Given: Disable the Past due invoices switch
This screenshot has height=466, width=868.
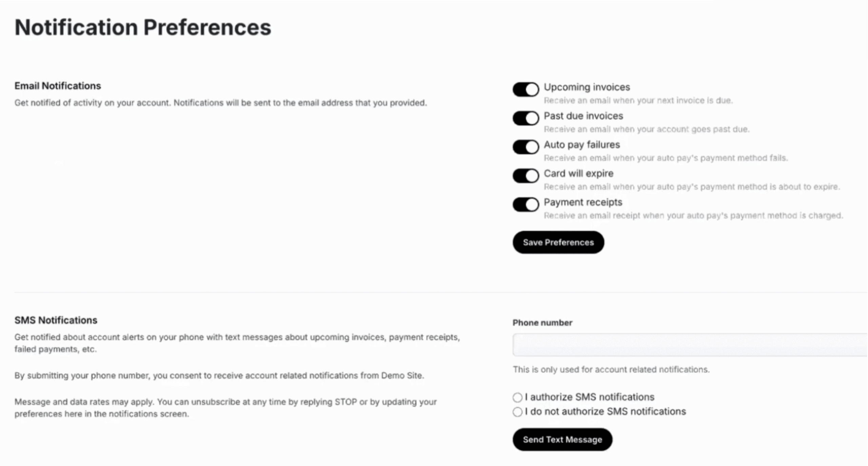Looking at the screenshot, I should tap(526, 118).
